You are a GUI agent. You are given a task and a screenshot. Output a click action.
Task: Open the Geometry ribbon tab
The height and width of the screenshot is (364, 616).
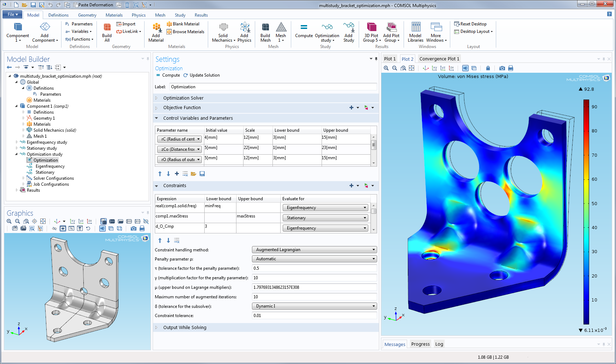click(87, 15)
